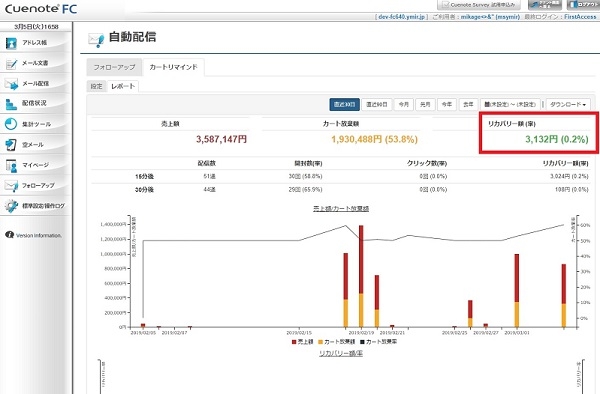Click the 3,132円 (0.2%) recovery value
600x394 pixels.
click(x=557, y=139)
